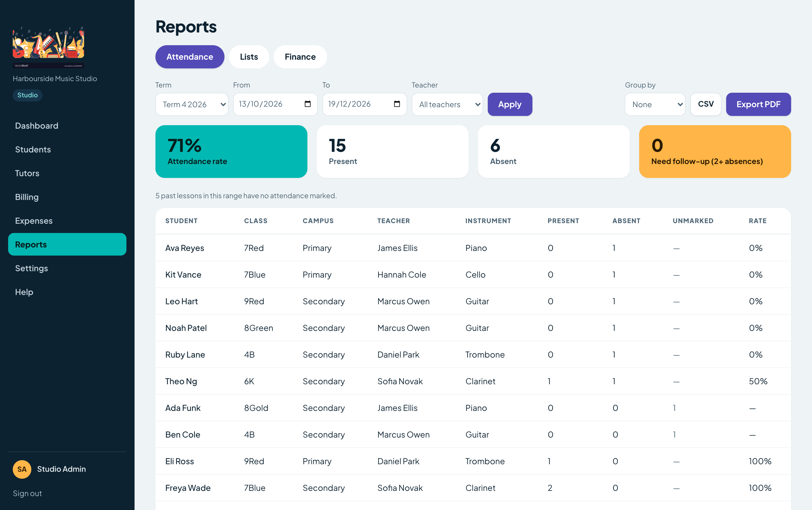The image size is (812, 510).
Task: Click the SA user avatar
Action: 22,469
